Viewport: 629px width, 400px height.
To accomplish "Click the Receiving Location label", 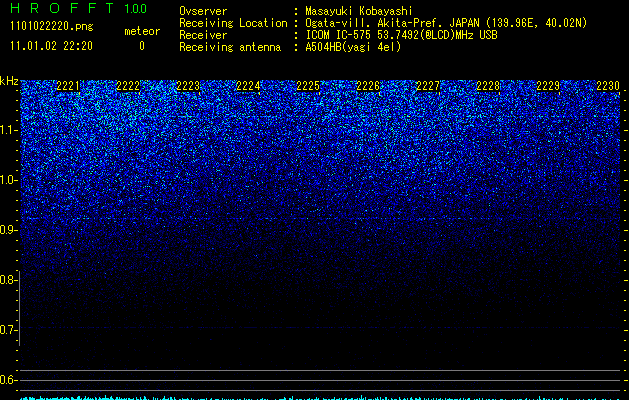I will click(233, 23).
